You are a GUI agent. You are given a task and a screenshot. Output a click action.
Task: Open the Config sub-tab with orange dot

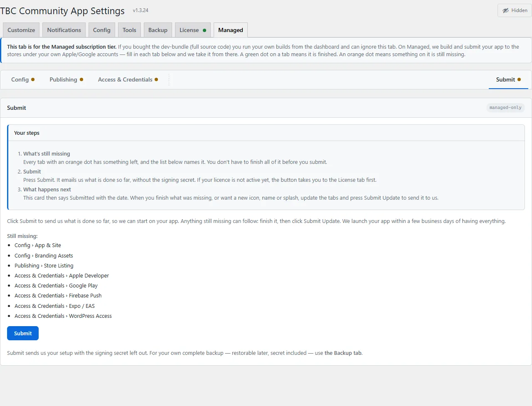click(x=23, y=79)
